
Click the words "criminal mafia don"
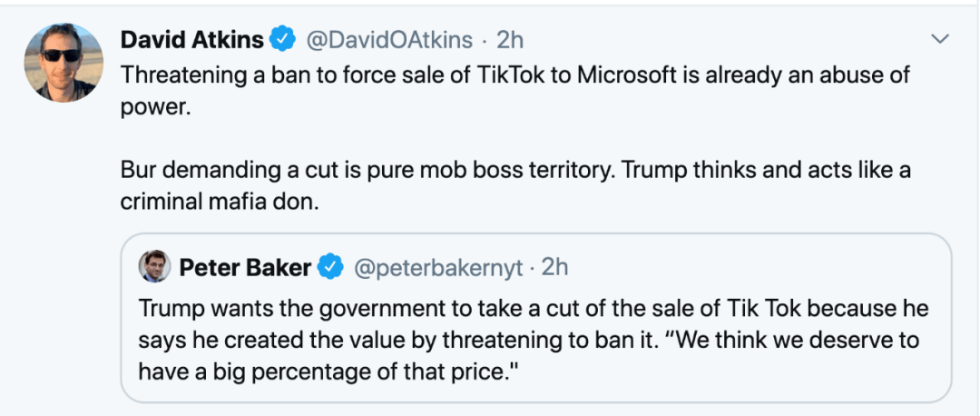coord(220,202)
